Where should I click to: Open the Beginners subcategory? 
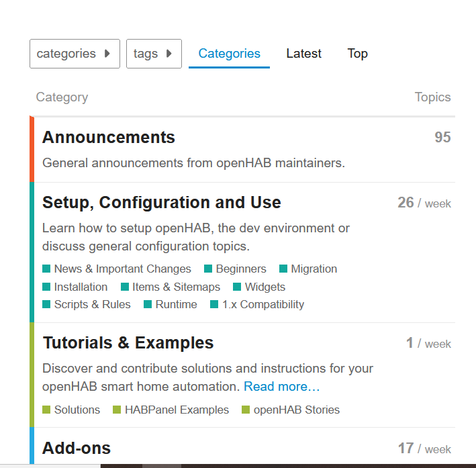point(240,269)
